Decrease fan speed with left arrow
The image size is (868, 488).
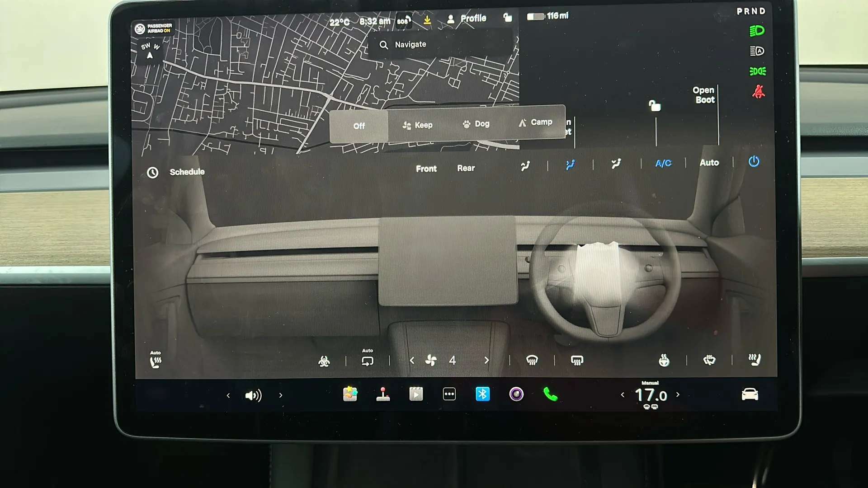click(411, 361)
